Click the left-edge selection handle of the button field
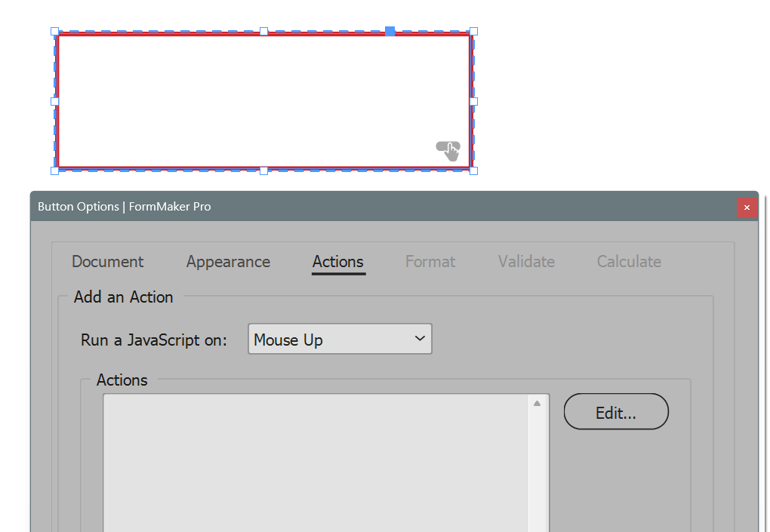This screenshot has width=770, height=532. (x=54, y=101)
